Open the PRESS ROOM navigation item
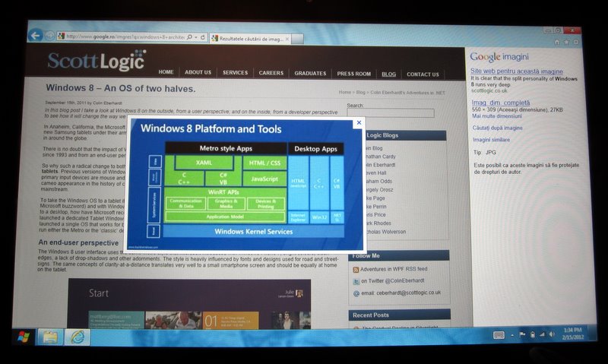608x364 pixels. click(x=353, y=74)
